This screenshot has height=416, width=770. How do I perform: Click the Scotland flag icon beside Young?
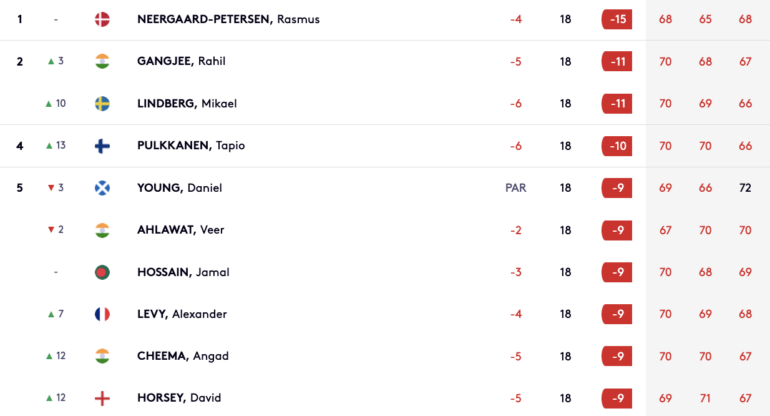pos(102,188)
